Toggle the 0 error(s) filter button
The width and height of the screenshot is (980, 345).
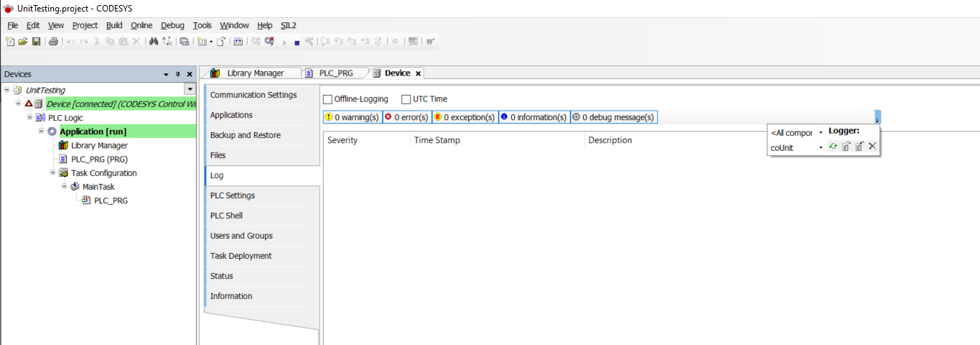[406, 117]
